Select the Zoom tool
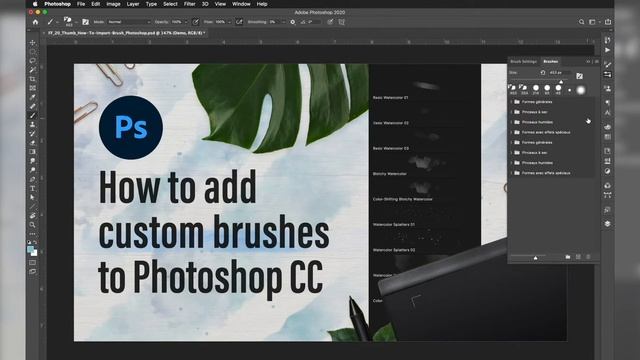The height and width of the screenshot is (360, 640). [x=32, y=224]
